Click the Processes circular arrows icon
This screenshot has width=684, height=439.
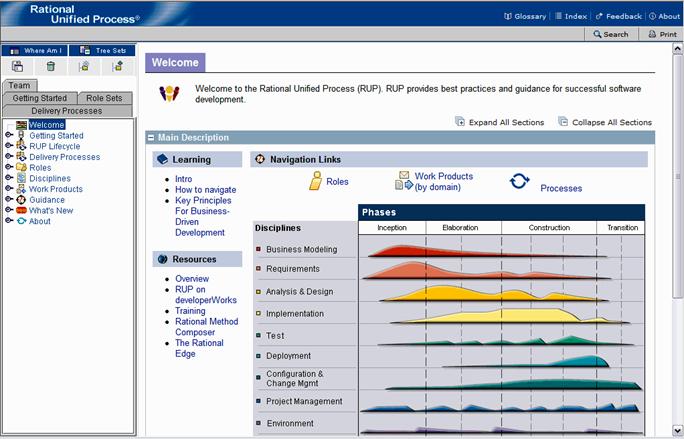pyautogui.click(x=520, y=182)
